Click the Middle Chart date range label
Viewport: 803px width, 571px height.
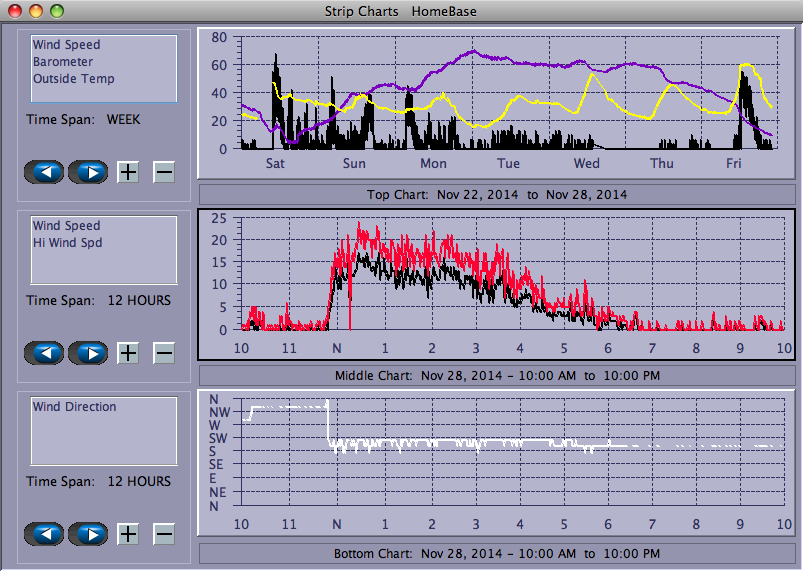(x=497, y=376)
